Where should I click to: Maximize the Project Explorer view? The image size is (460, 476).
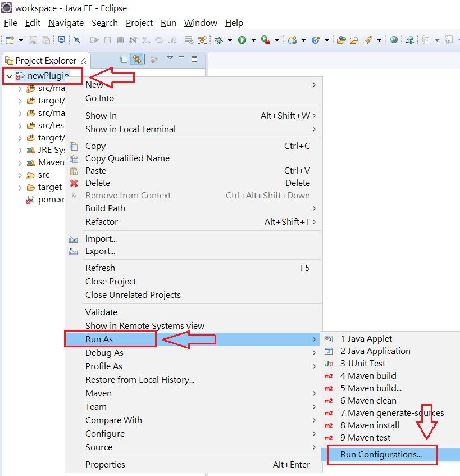click(x=194, y=59)
